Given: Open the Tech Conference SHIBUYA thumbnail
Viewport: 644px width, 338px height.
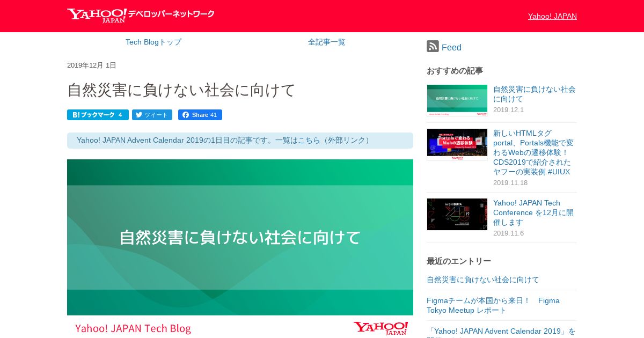Looking at the screenshot, I should pos(457,214).
